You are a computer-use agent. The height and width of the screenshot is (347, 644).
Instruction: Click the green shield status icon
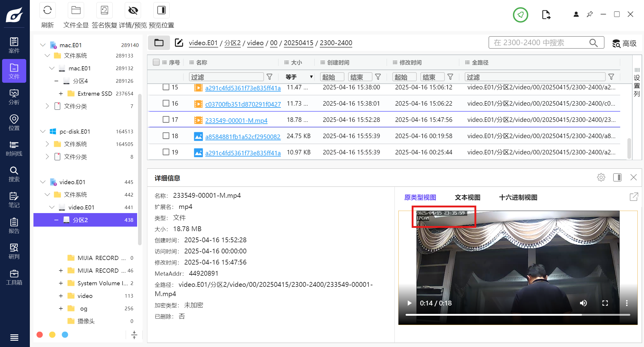520,14
